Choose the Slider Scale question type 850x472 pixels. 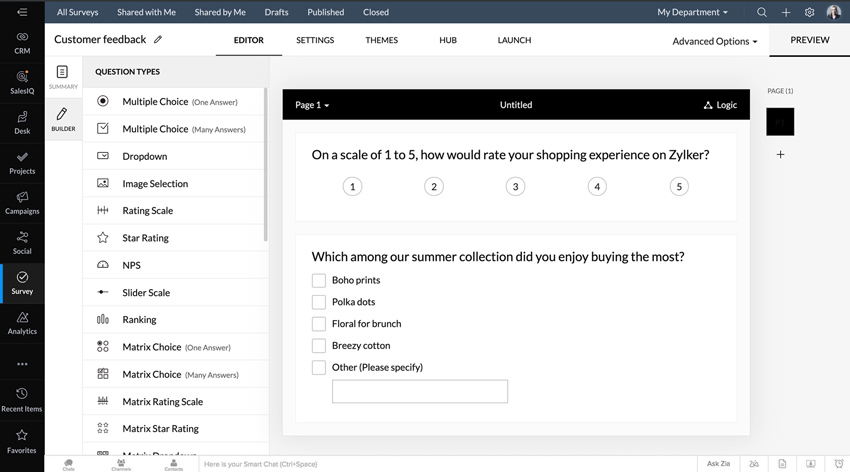146,293
